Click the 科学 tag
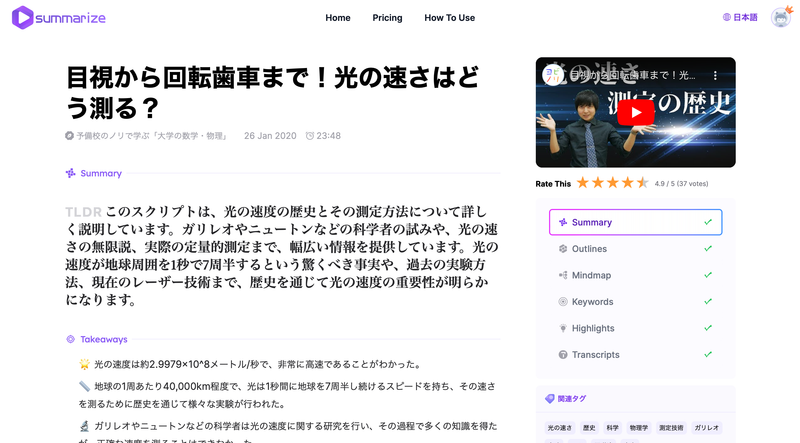Screen dimensions: 800x443 coord(612,428)
